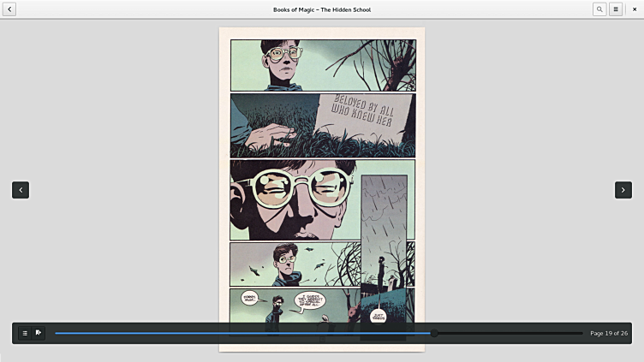The image size is (644, 362).
Task: Open the hamburger menu in the header bar
Action: (615, 9)
